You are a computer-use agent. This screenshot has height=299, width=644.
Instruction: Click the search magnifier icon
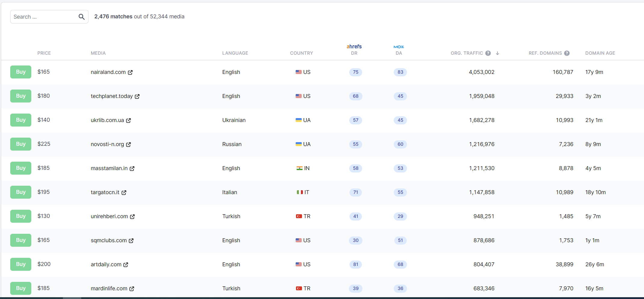(x=82, y=17)
